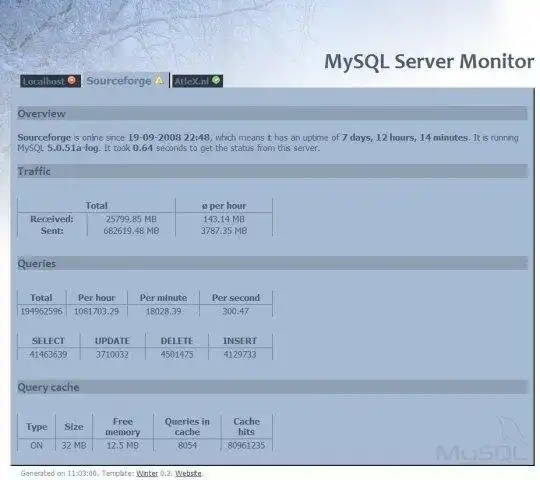Open the Website link in footer
This screenshot has height=480, width=540.
pos(188,473)
